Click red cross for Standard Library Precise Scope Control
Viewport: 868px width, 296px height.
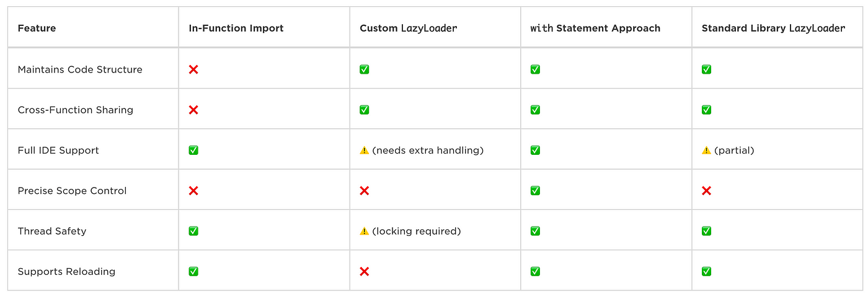(706, 191)
